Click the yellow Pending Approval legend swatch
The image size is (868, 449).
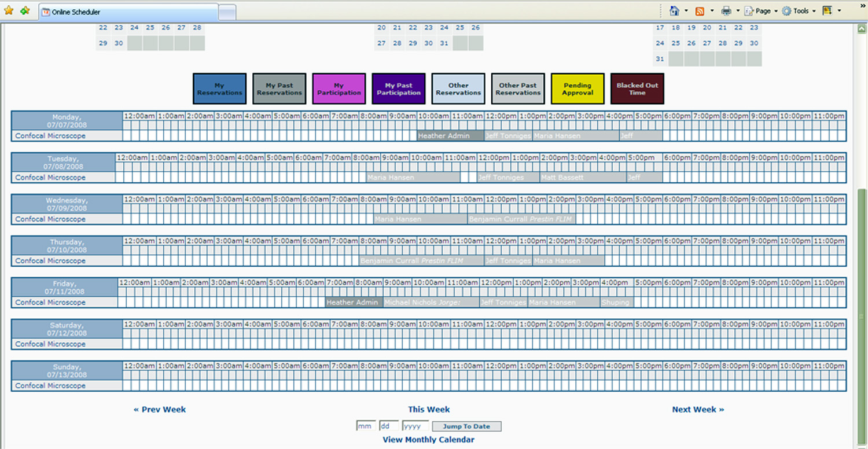578,89
